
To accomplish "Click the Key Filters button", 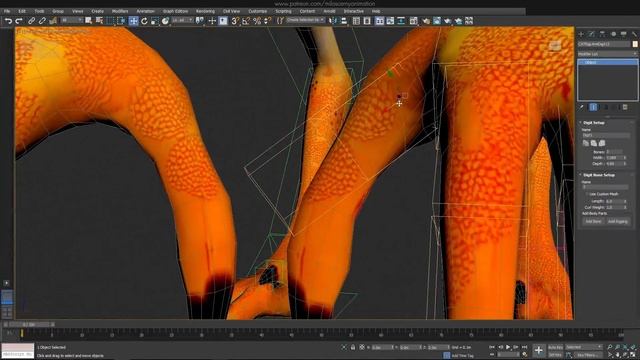I will (588, 355).
